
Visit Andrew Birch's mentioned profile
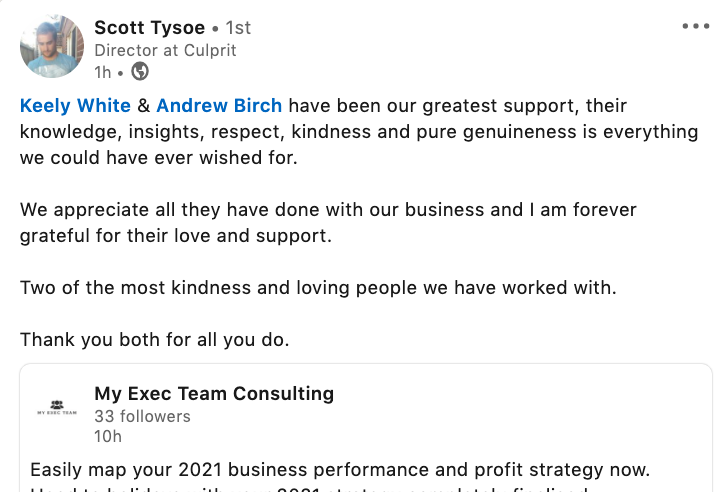pyautogui.click(x=219, y=105)
